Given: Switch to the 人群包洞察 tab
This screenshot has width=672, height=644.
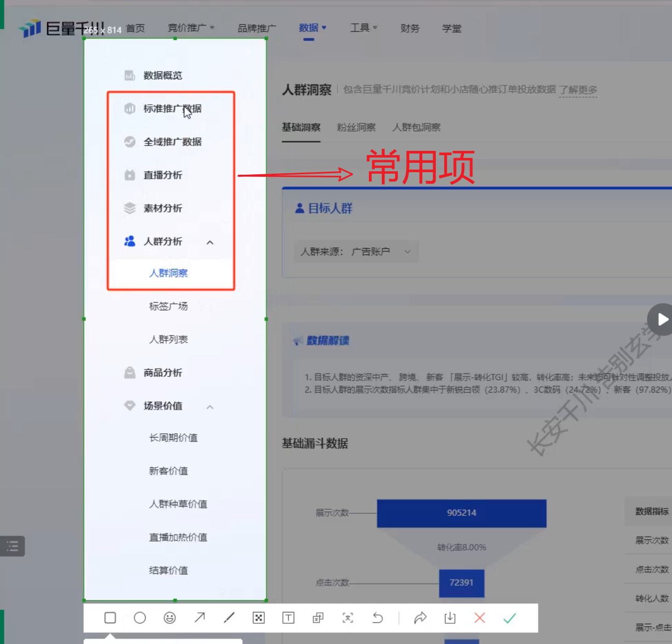Looking at the screenshot, I should 416,128.
